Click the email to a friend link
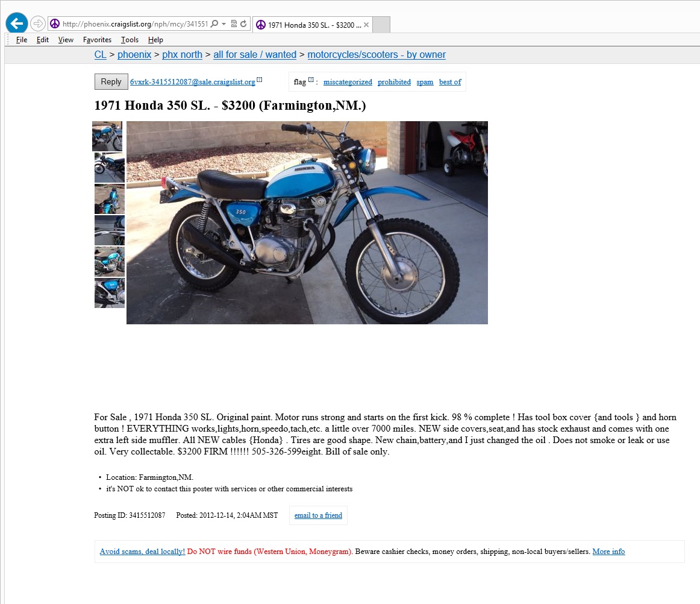Screen dimensions: 700x604 [x=318, y=515]
